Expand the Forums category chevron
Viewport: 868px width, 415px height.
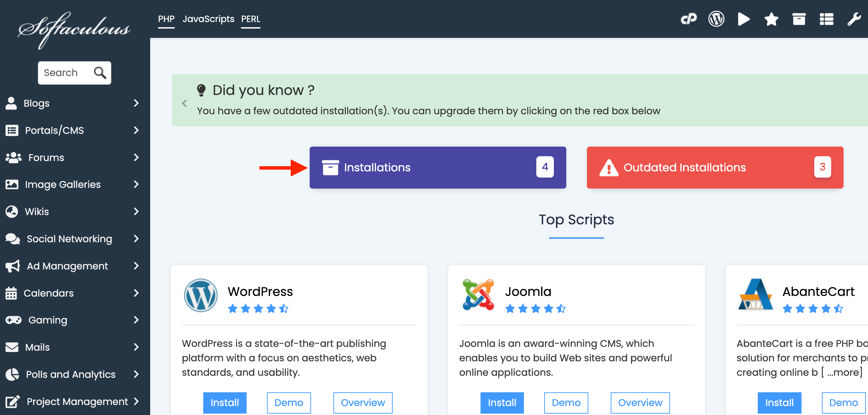click(x=136, y=158)
